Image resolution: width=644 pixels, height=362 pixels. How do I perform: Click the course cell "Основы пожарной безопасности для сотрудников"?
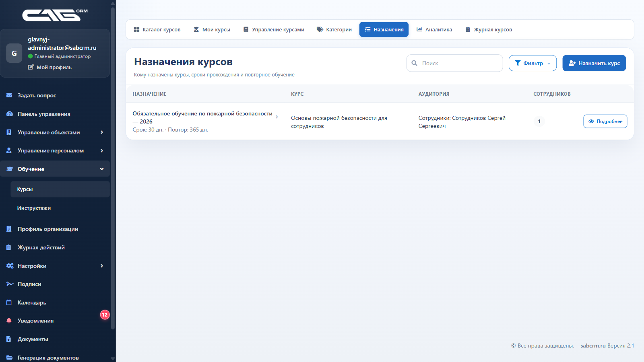pos(339,122)
